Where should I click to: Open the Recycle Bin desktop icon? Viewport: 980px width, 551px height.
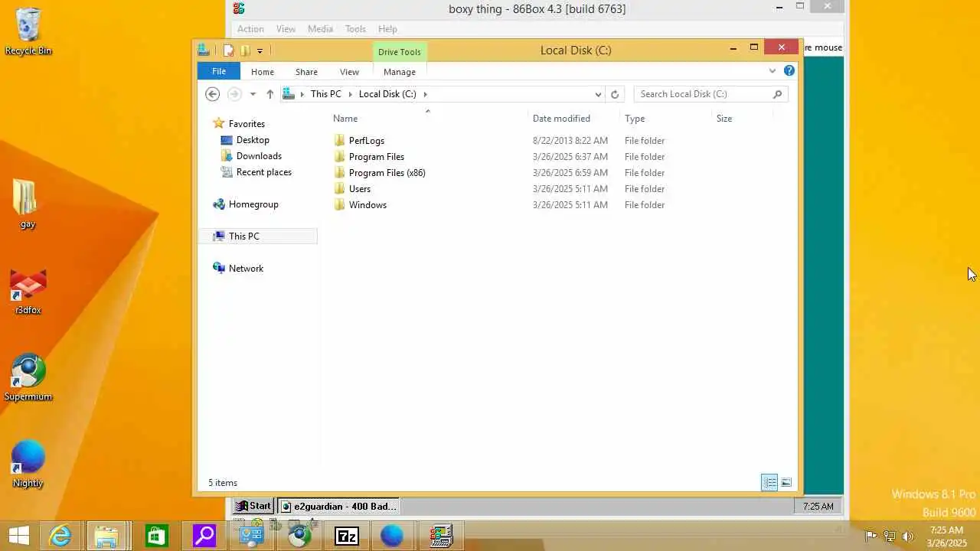(x=28, y=32)
